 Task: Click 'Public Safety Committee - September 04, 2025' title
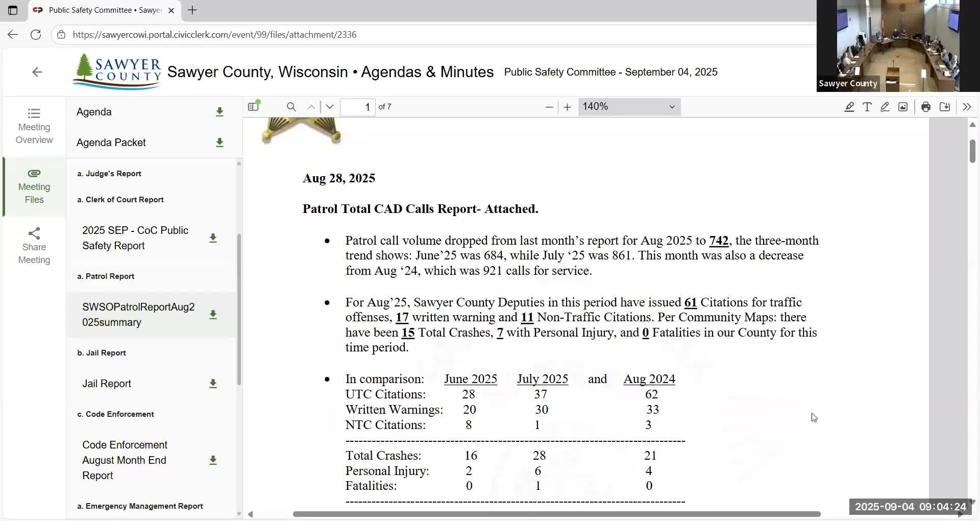(x=611, y=72)
